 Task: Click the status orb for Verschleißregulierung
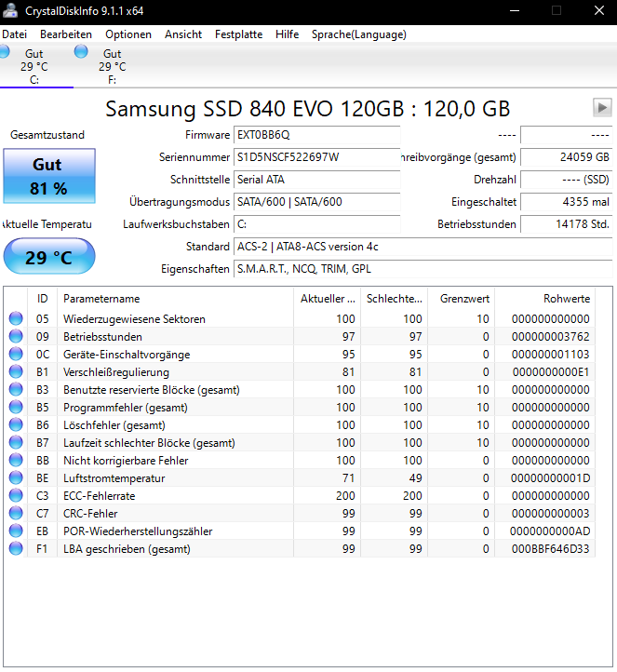[16, 371]
